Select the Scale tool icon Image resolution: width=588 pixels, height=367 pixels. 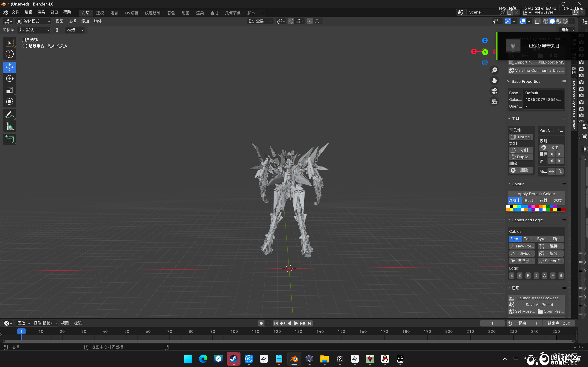(9, 90)
